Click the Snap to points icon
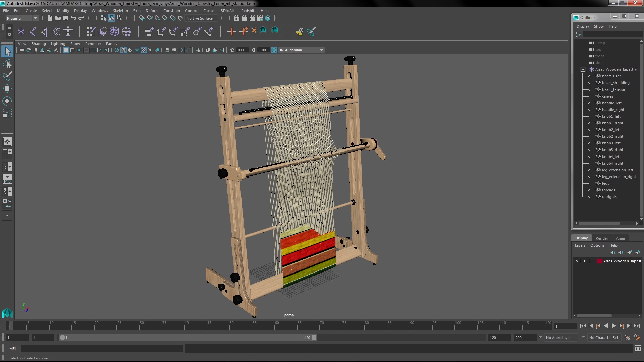The height and width of the screenshot is (362, 644). (x=157, y=18)
